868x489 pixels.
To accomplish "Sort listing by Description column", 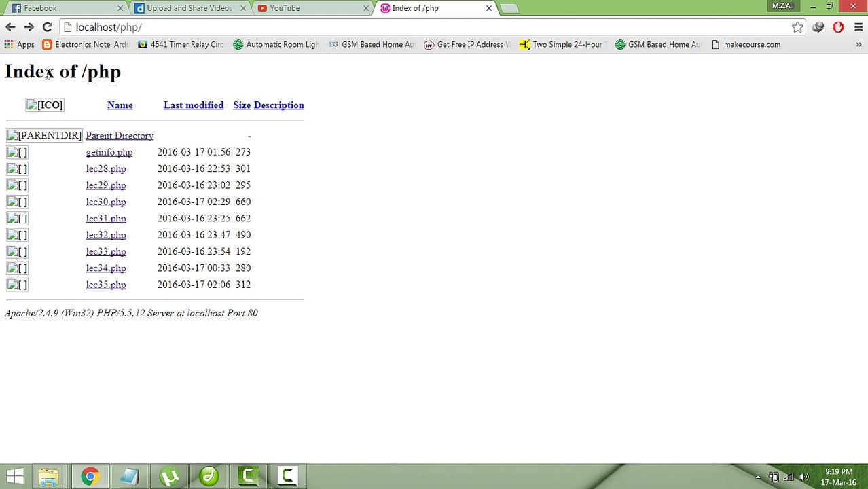I will (x=278, y=105).
